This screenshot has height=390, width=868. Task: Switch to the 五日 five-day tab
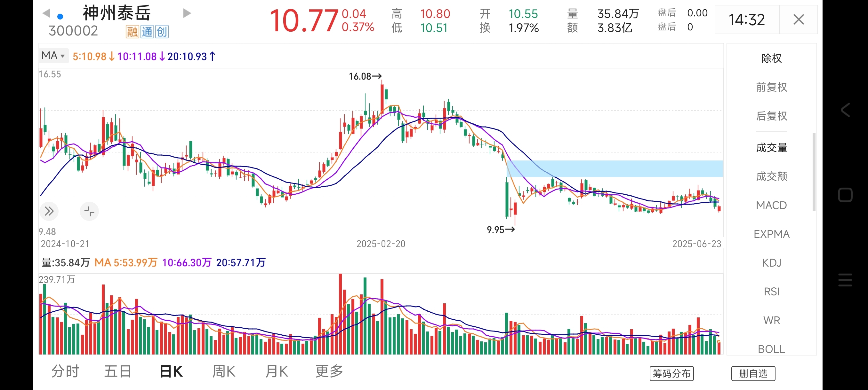click(x=118, y=371)
